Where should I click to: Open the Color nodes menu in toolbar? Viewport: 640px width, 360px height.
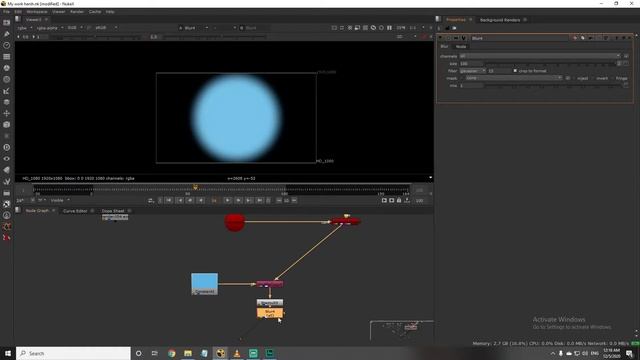[7, 68]
